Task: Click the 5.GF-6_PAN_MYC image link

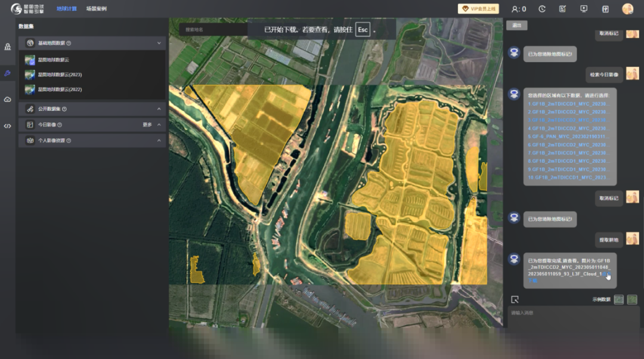Action: 568,137
